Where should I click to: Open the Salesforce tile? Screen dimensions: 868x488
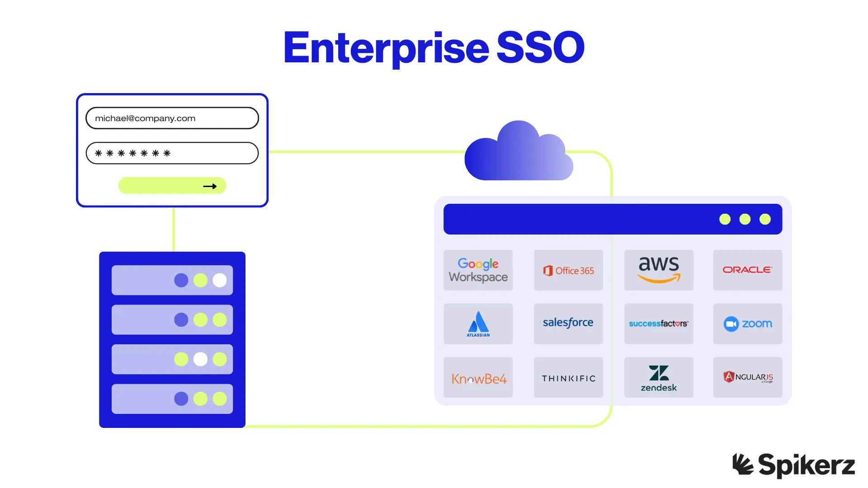click(x=568, y=324)
